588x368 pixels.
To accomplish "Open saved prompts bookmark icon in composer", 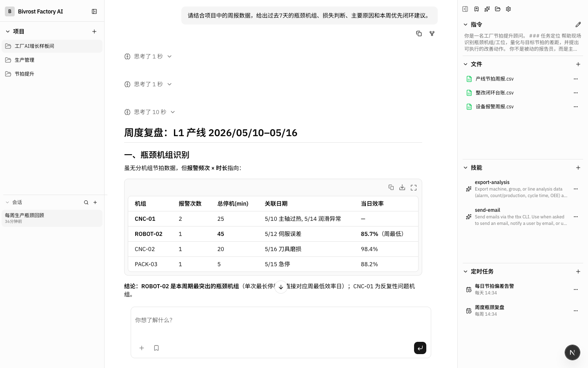I will (x=156, y=348).
